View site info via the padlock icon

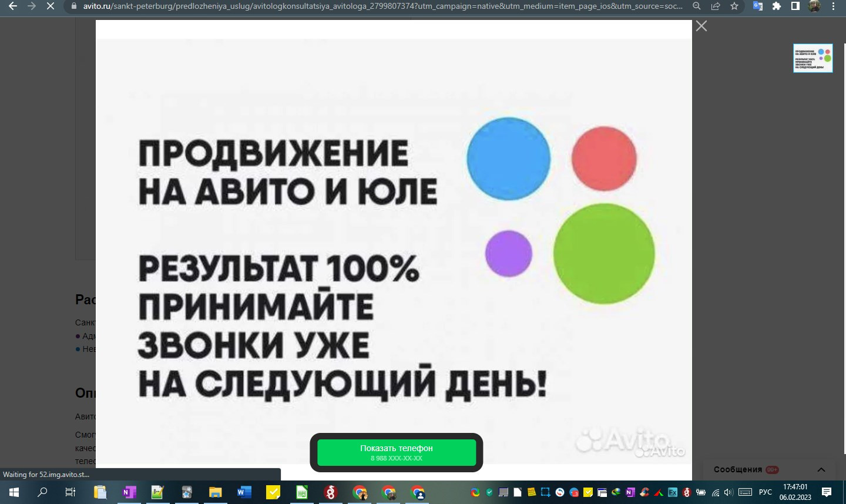pyautogui.click(x=73, y=6)
